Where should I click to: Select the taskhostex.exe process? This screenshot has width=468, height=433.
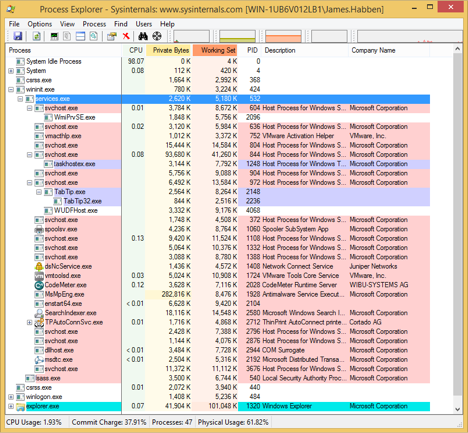pos(218,164)
